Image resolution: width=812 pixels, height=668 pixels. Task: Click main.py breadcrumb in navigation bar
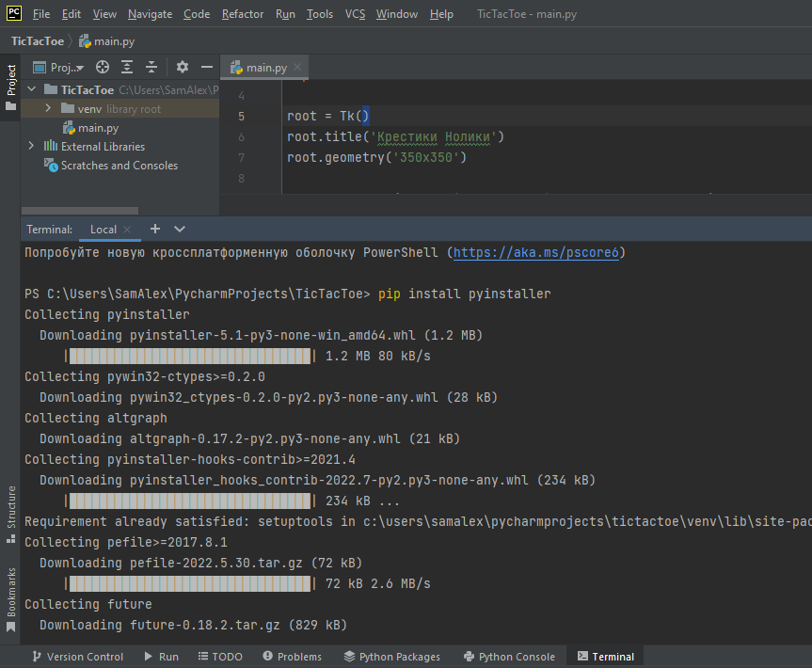(x=107, y=40)
